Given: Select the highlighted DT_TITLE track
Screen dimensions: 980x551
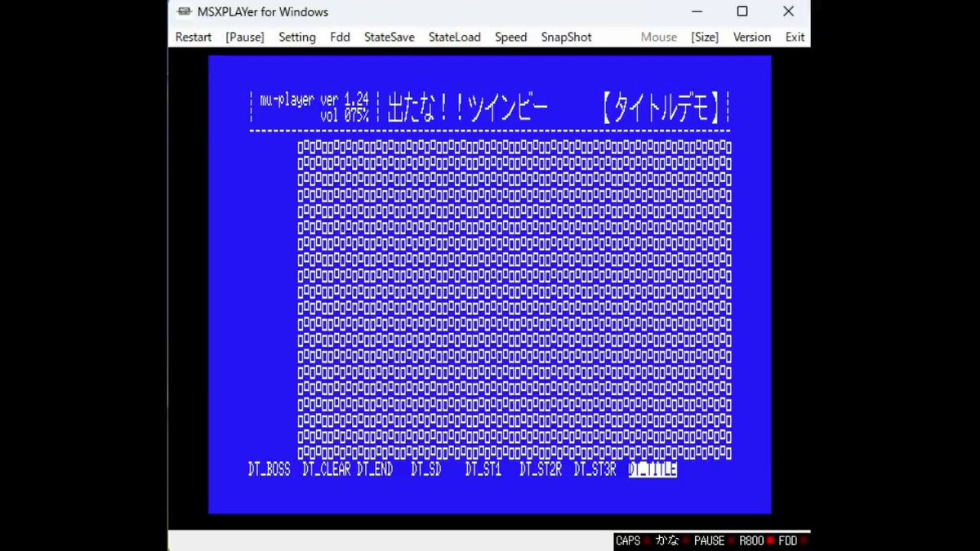Looking at the screenshot, I should [653, 469].
